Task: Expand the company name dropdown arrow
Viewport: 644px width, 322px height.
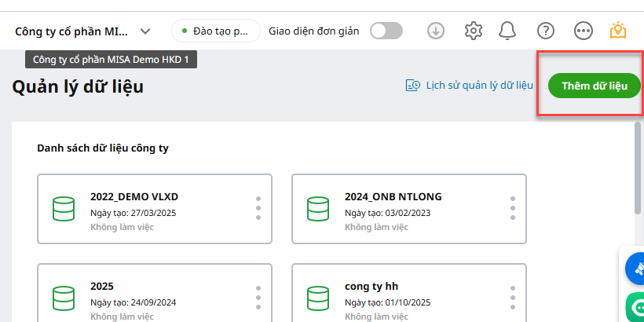Action: tap(145, 31)
